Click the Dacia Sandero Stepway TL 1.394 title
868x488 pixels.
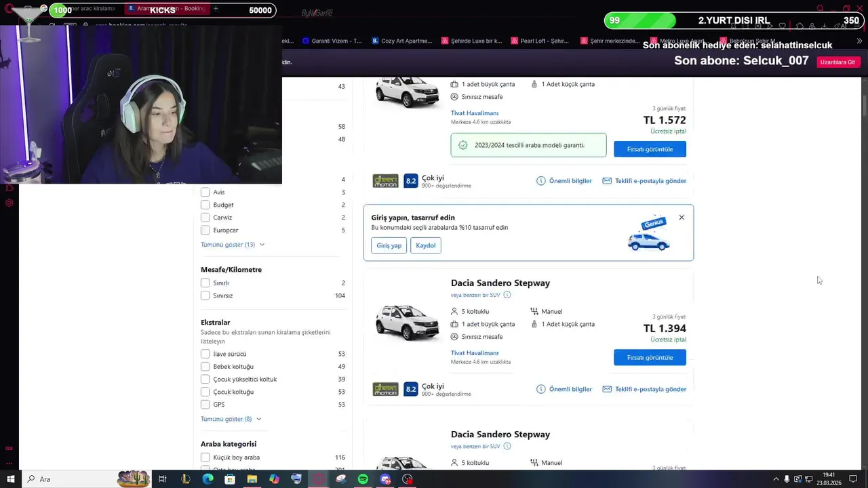pyautogui.click(x=500, y=283)
